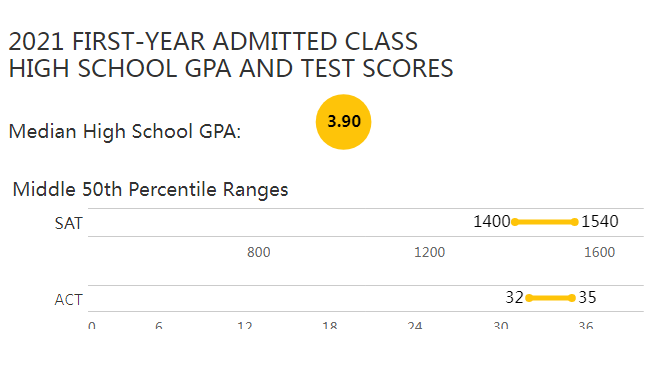Click the yellow 3.90 GPA circle
The height and width of the screenshot is (376, 652).
tap(343, 122)
